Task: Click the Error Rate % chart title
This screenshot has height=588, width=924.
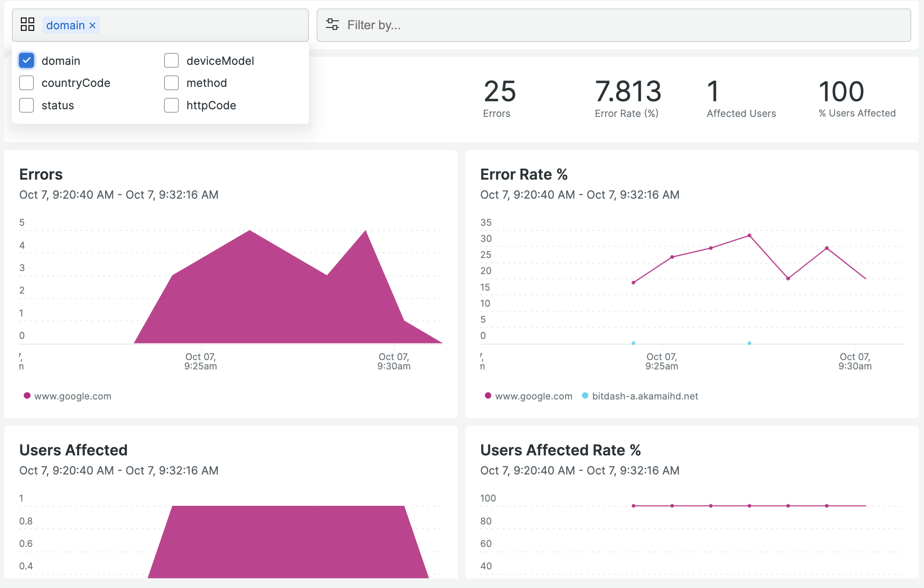Action: click(x=524, y=175)
